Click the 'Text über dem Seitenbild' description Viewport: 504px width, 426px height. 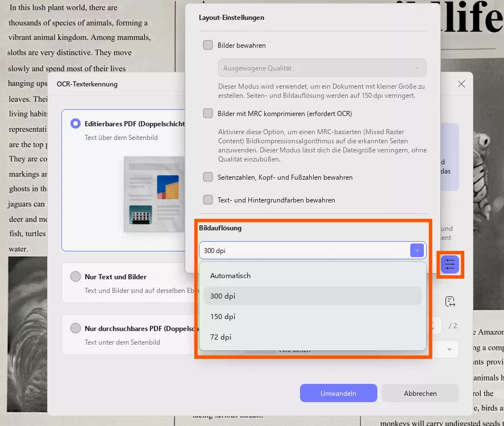(x=121, y=138)
